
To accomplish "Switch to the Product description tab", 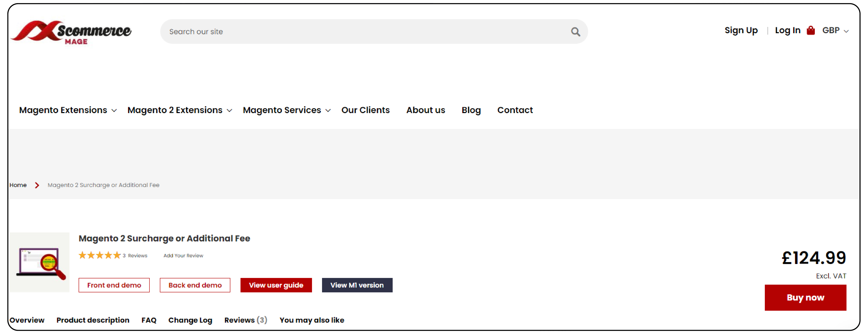I will pos(93,320).
